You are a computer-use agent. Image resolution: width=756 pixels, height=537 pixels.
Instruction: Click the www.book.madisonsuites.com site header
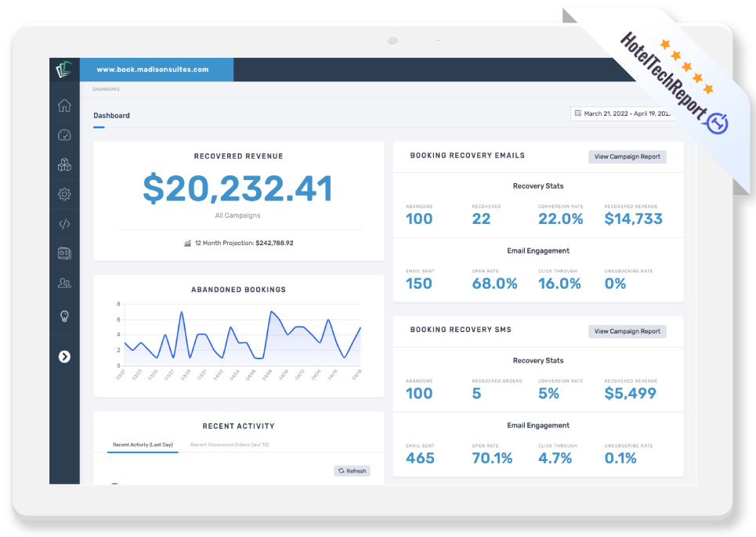[x=153, y=70]
